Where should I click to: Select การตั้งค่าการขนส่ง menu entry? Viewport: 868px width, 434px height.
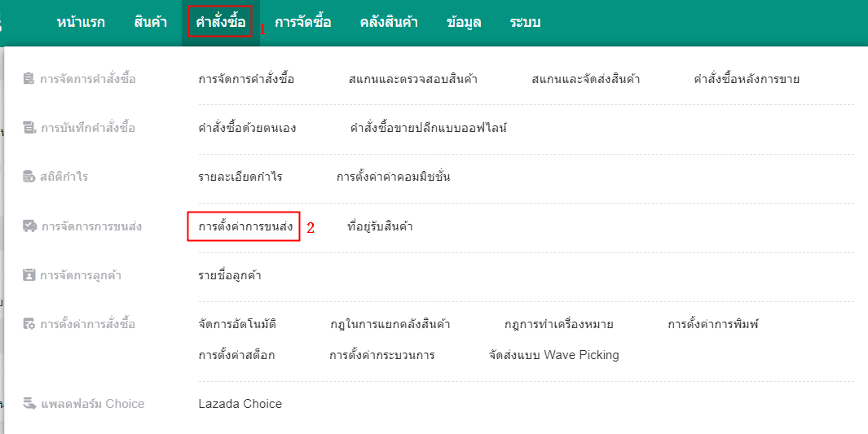click(x=246, y=226)
